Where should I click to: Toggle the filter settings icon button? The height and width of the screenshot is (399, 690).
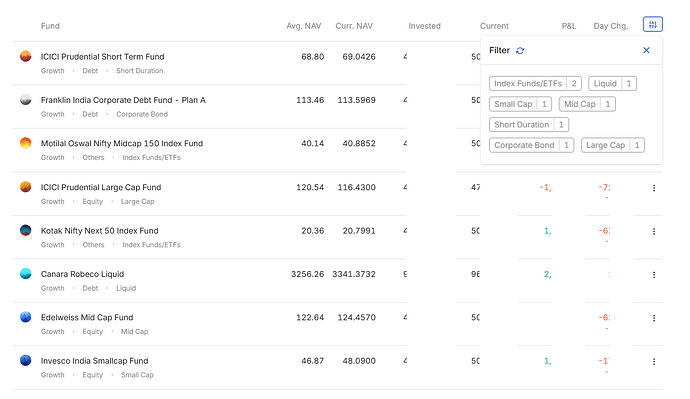tap(653, 25)
